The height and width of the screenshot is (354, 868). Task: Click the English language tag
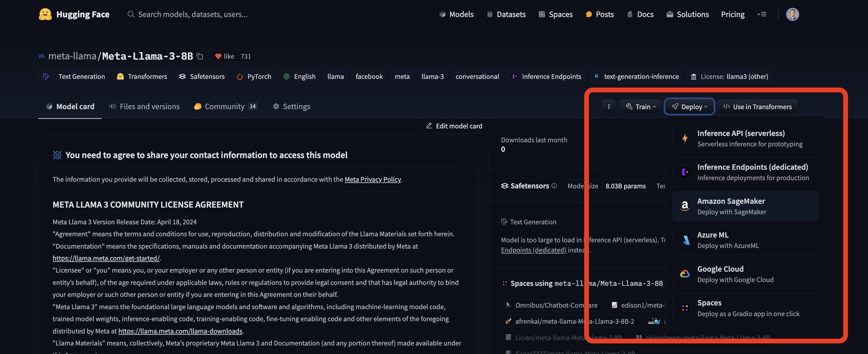[x=299, y=77]
